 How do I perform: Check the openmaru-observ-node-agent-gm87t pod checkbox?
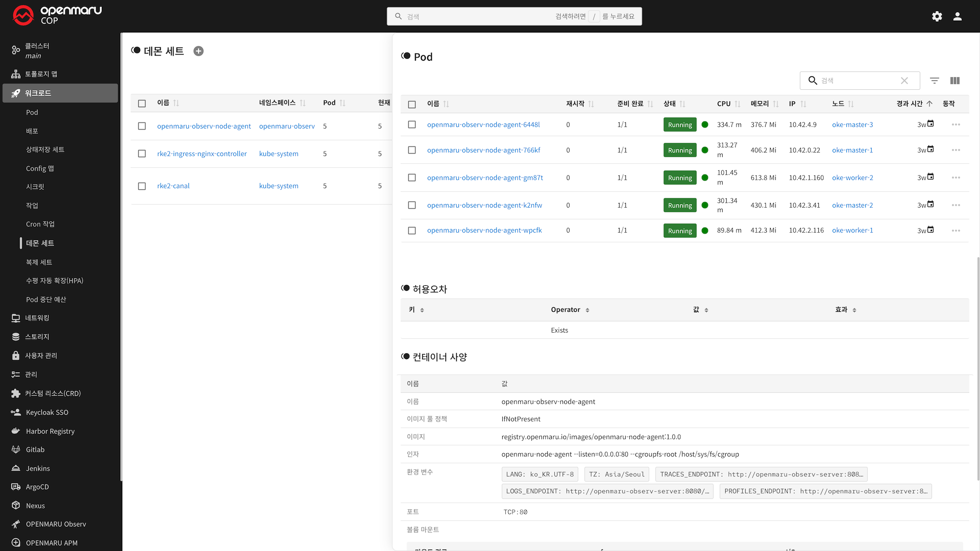pos(412,178)
